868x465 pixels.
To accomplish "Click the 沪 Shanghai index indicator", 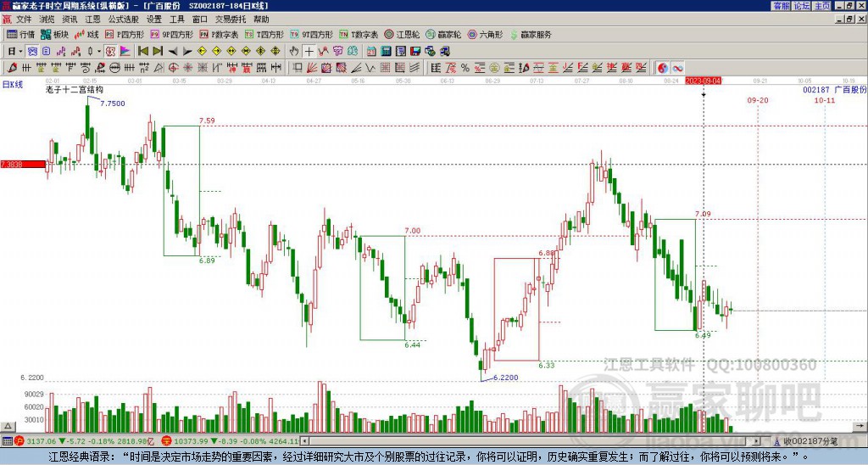I will (19, 441).
